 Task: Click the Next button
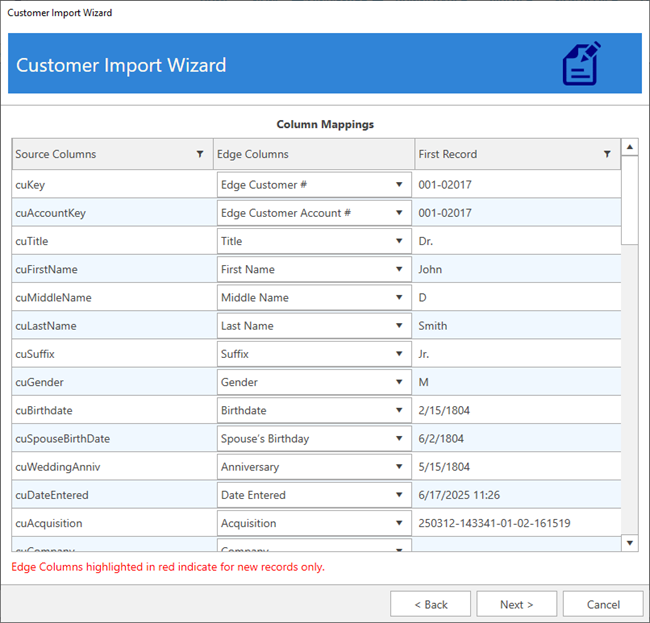point(516,604)
